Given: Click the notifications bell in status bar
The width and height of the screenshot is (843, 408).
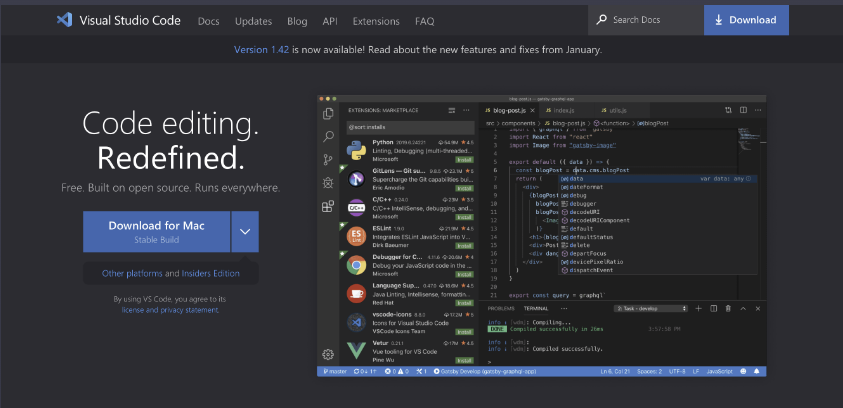Looking at the screenshot, I should point(757,371).
